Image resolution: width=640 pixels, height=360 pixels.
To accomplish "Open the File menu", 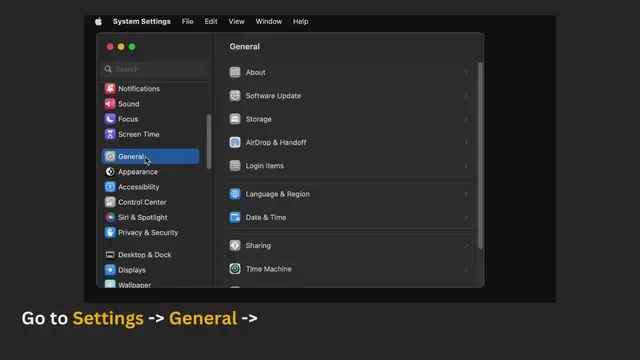I will [187, 22].
